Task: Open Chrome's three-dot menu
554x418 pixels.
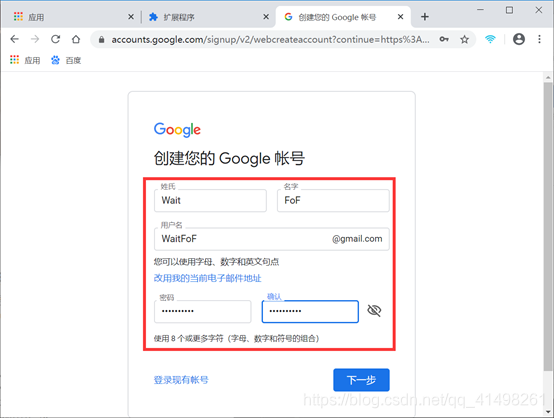Action: (x=539, y=39)
